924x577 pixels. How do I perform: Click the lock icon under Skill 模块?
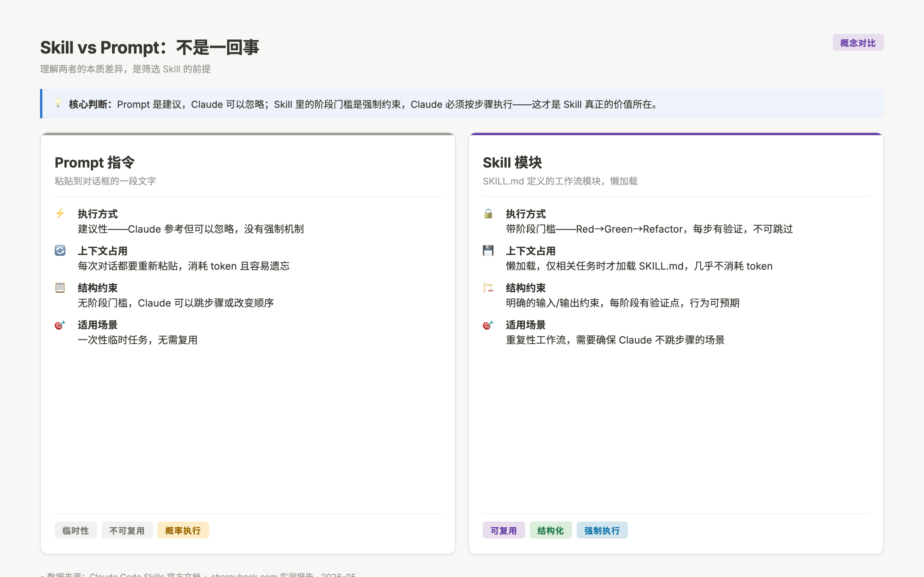[488, 213]
